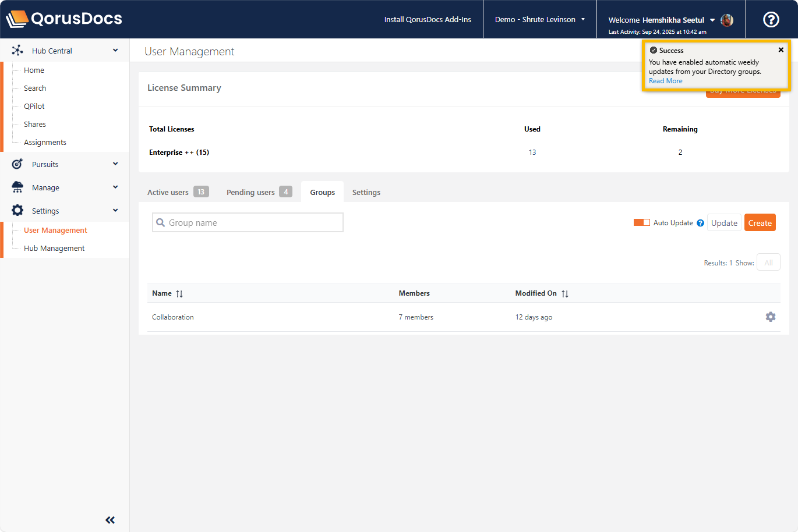798x532 pixels.
Task: Open Hub Management in the sidebar
Action: pos(54,249)
